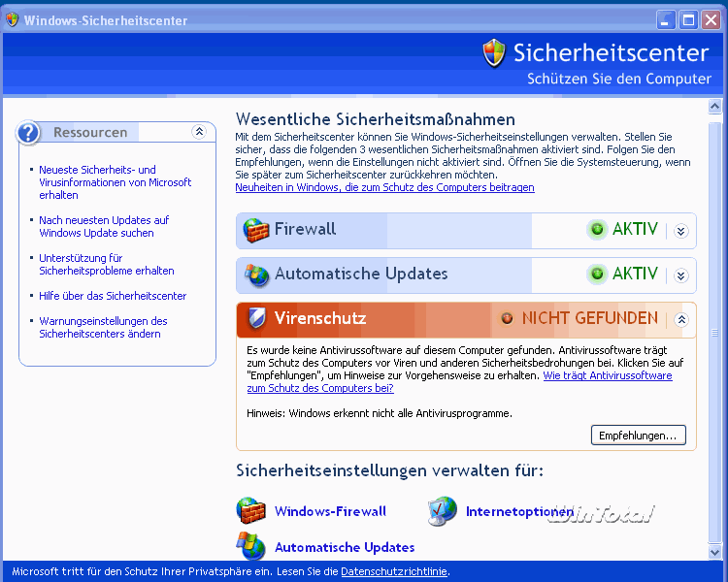Click the Virenschutz header label

[320, 318]
